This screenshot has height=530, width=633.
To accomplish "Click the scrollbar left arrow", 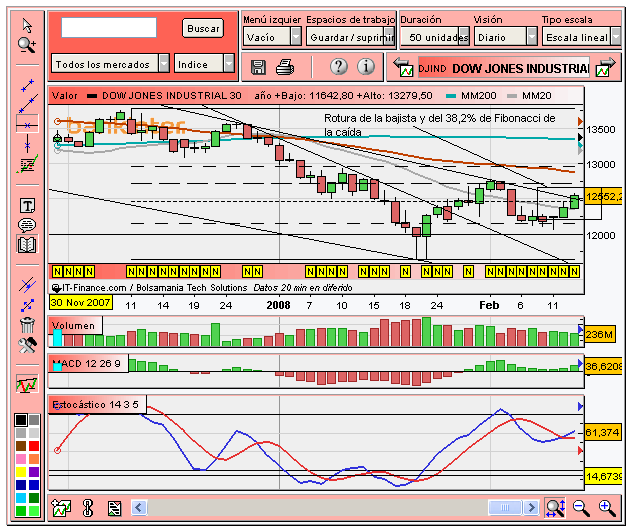I will tap(139, 507).
